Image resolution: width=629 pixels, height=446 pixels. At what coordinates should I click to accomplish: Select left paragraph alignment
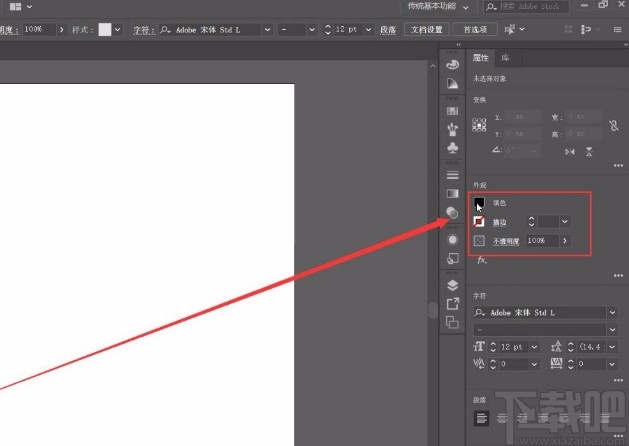click(x=481, y=418)
